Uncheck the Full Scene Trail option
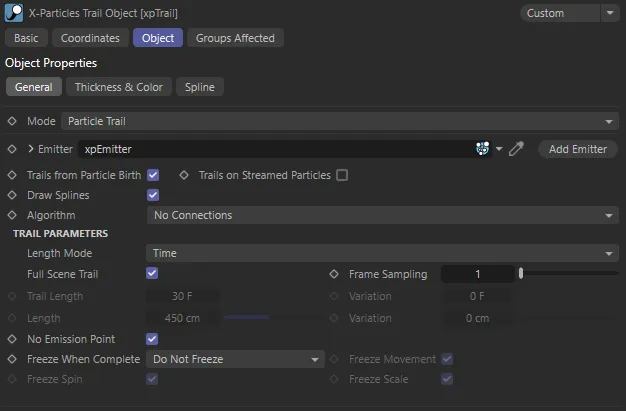Viewport: 626px width, 411px height. [153, 273]
